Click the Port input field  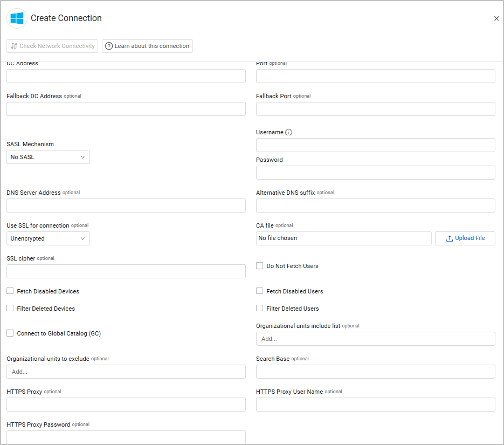(x=376, y=76)
